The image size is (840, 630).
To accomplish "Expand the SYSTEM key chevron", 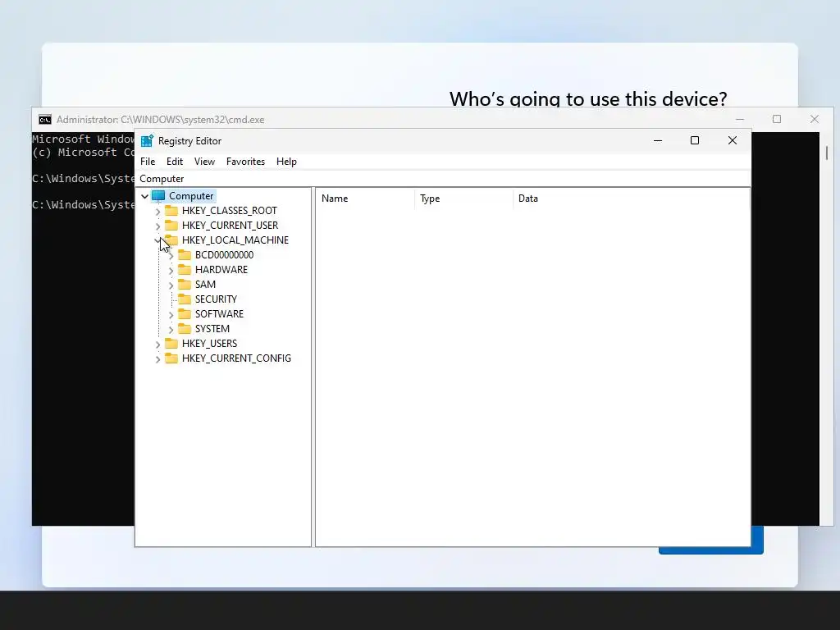I will (171, 330).
